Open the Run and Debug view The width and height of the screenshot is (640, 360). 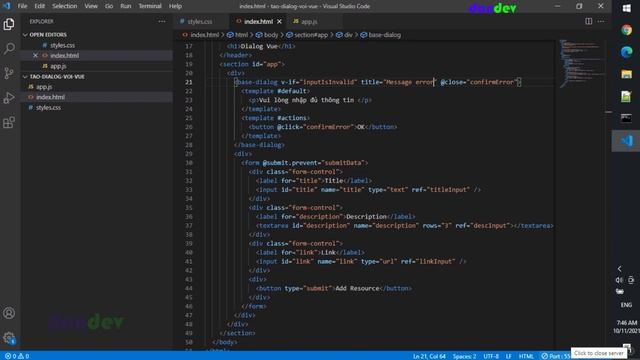9,98
